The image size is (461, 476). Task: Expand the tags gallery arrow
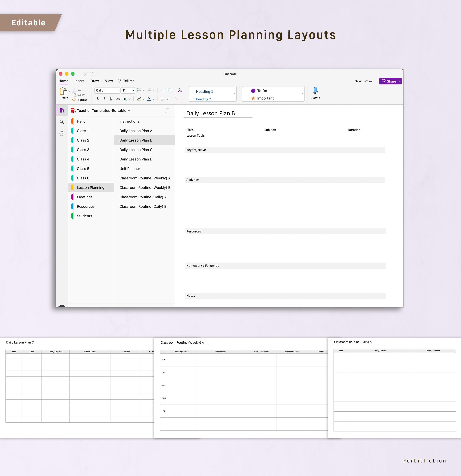pyautogui.click(x=302, y=94)
